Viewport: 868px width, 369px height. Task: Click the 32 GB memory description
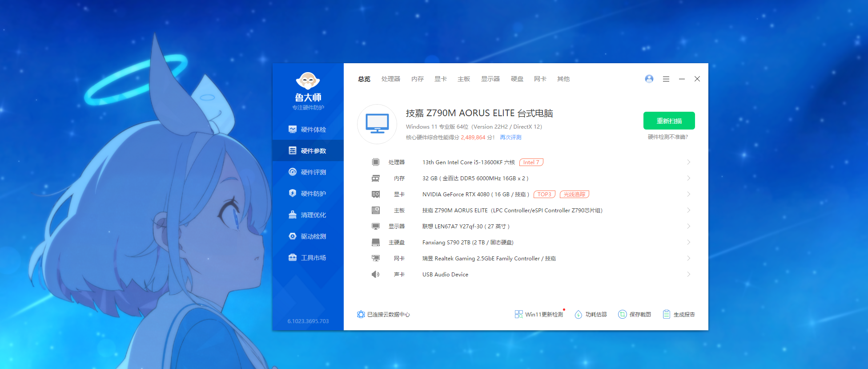[475, 178]
